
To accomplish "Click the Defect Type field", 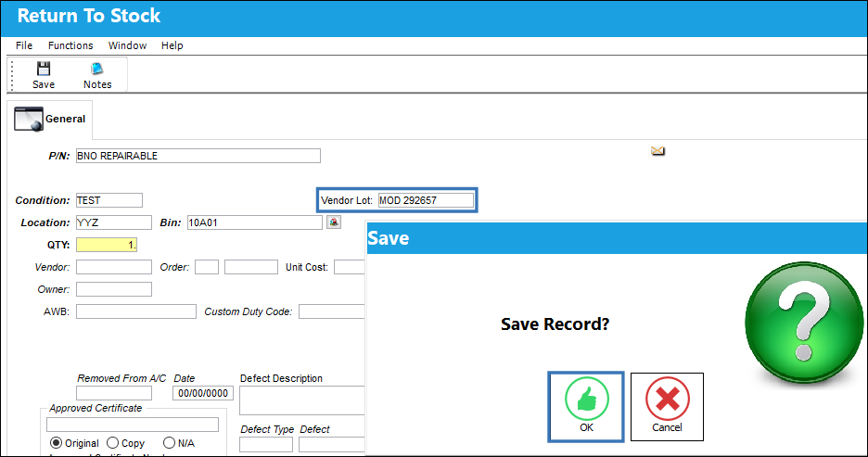I will 266,444.
